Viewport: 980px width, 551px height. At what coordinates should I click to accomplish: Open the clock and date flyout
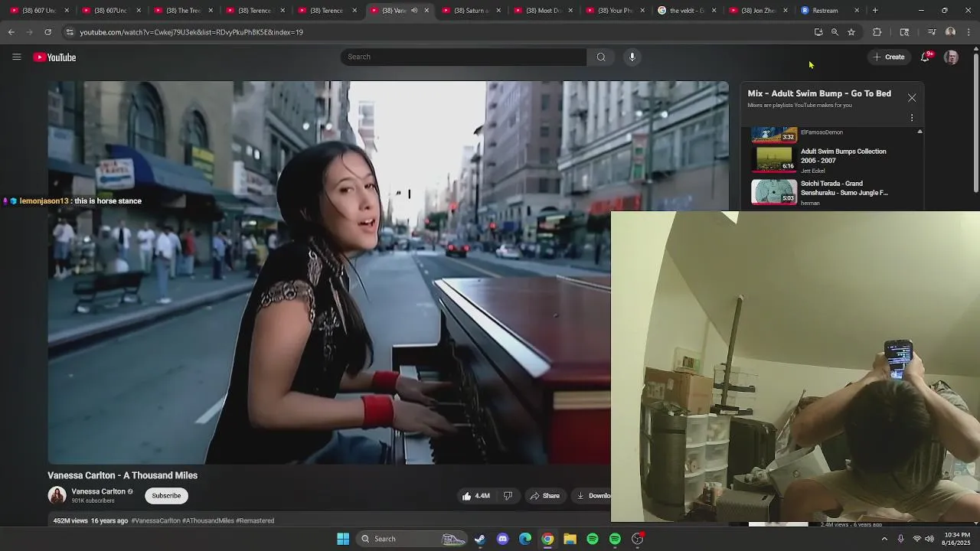[x=957, y=539]
